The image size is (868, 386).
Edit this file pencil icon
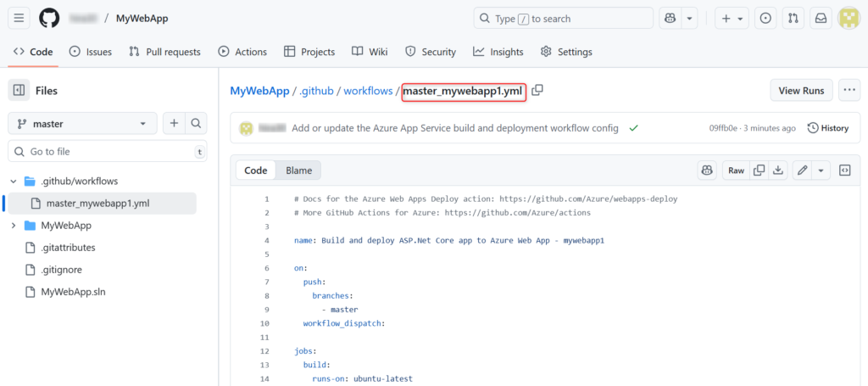802,170
